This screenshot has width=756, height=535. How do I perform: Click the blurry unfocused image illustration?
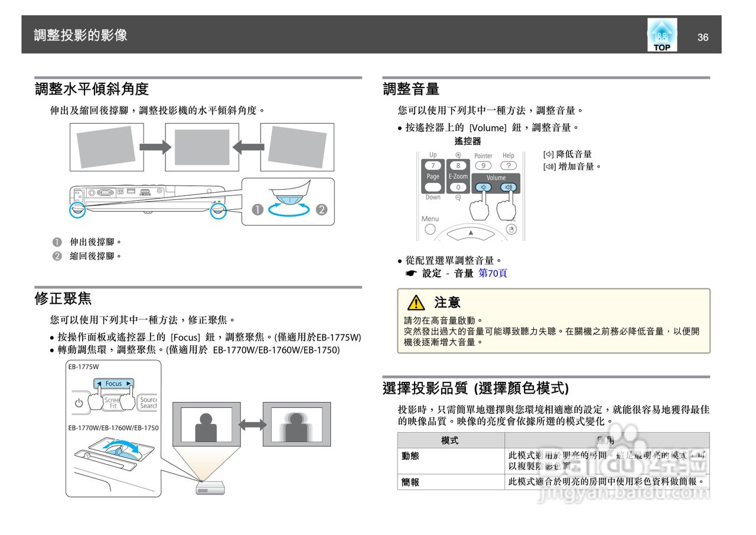(x=296, y=424)
